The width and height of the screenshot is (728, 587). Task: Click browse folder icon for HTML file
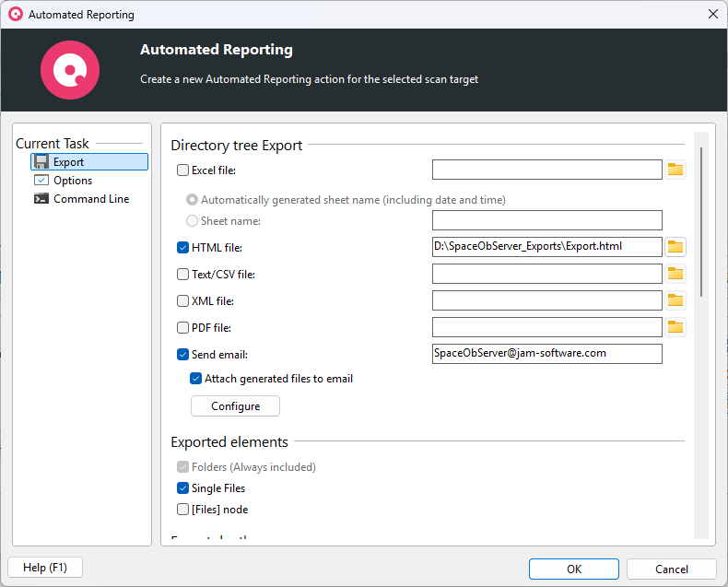(x=675, y=247)
